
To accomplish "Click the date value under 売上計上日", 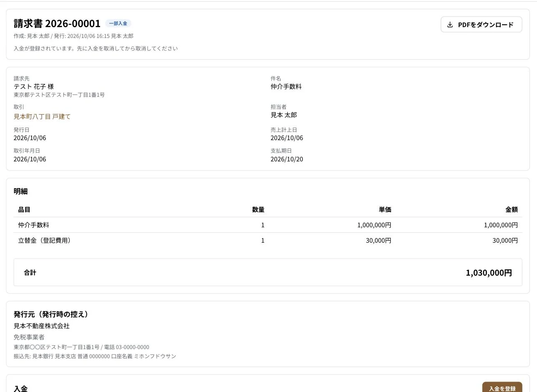I will coord(287,138).
